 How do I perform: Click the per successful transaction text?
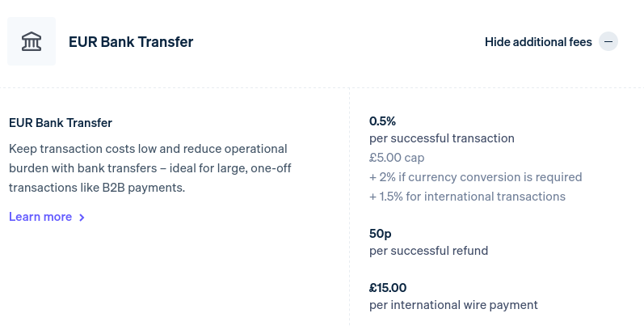pos(441,138)
